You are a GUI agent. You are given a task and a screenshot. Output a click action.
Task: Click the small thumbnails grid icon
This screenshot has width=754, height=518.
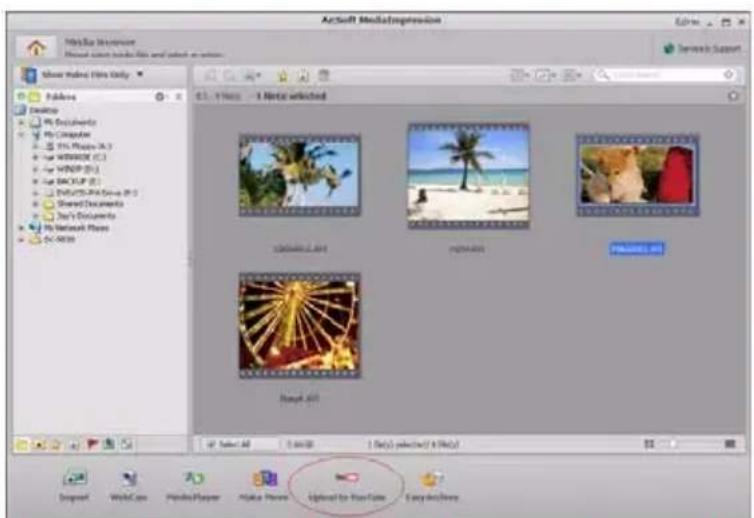click(649, 444)
